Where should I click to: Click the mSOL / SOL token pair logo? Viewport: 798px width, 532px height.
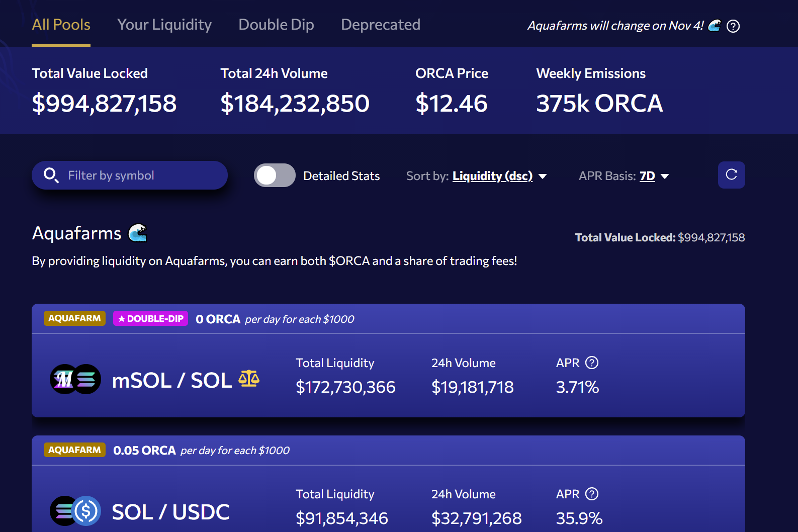pos(75,379)
